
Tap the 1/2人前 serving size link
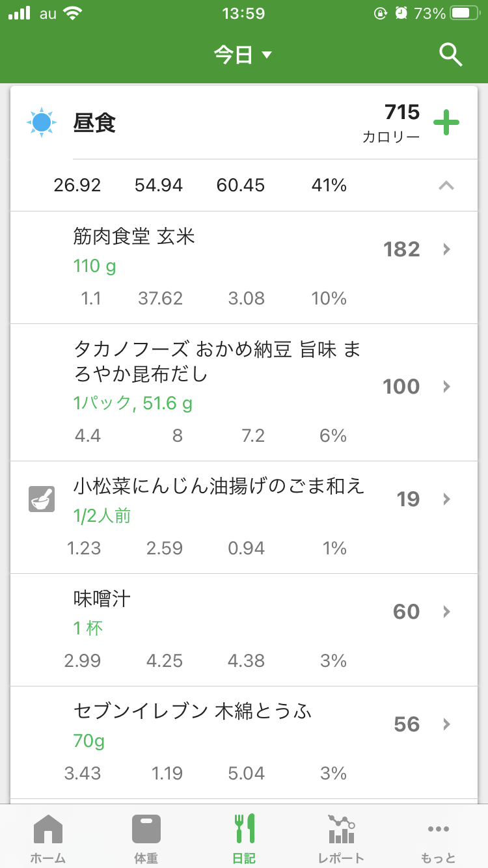(x=102, y=516)
